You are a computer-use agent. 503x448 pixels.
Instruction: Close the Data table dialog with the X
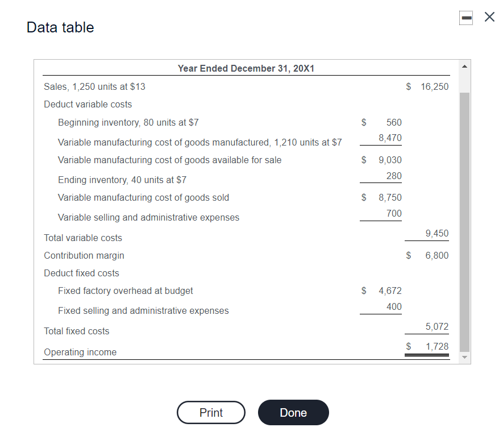(489, 16)
